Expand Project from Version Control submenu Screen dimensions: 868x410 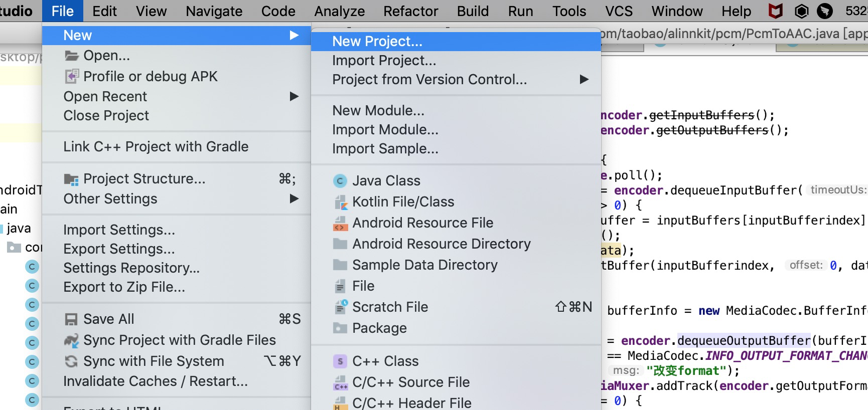tap(584, 80)
